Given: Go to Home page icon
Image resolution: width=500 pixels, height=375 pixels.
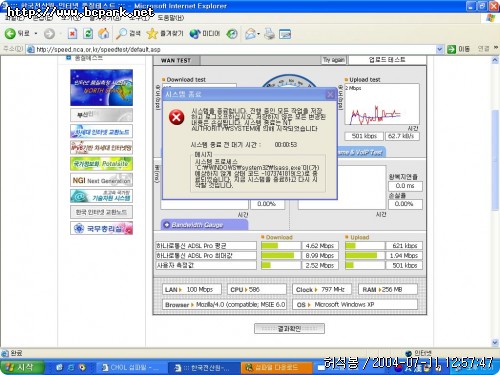Looking at the screenshot, I should (x=104, y=33).
